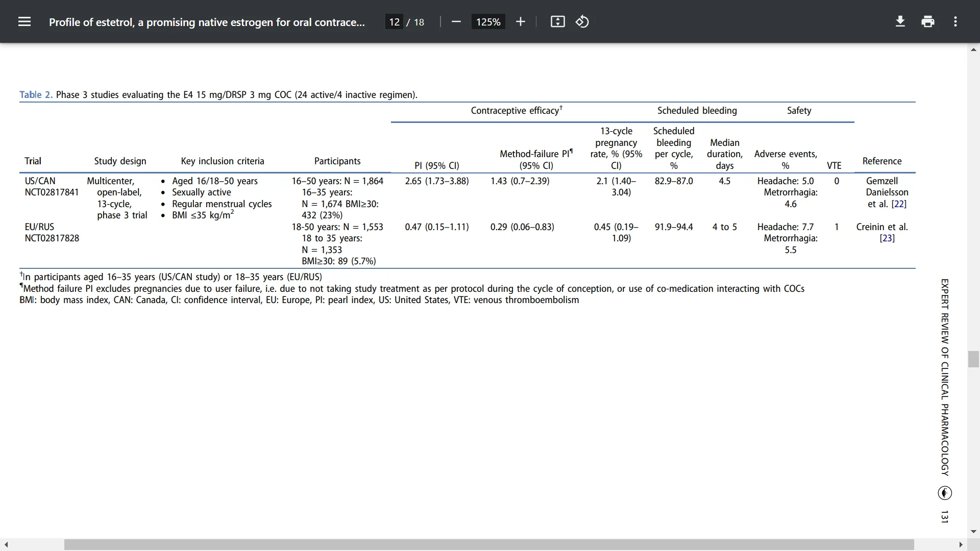The height and width of the screenshot is (551, 980).
Task: Click 'BMI≥30: 89 (5.7%)' text
Action: tap(339, 261)
